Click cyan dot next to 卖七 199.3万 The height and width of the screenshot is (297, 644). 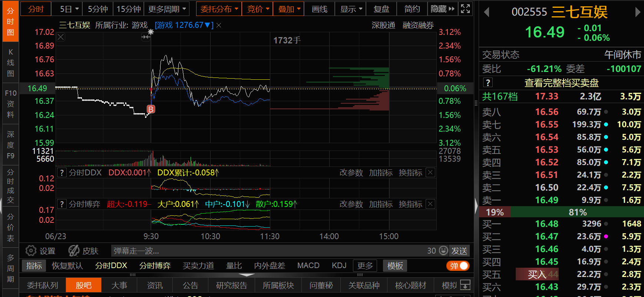click(606, 125)
